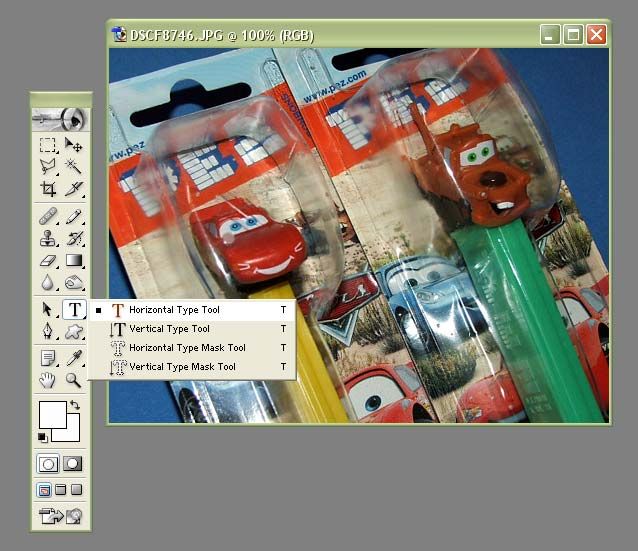Select the Slice tool

(73, 189)
